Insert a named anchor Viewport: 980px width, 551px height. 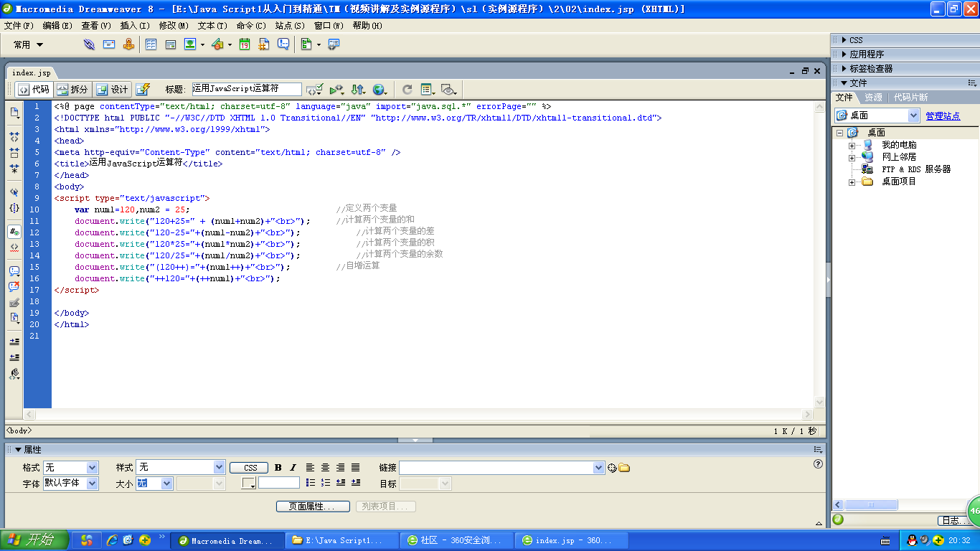pyautogui.click(x=128, y=44)
